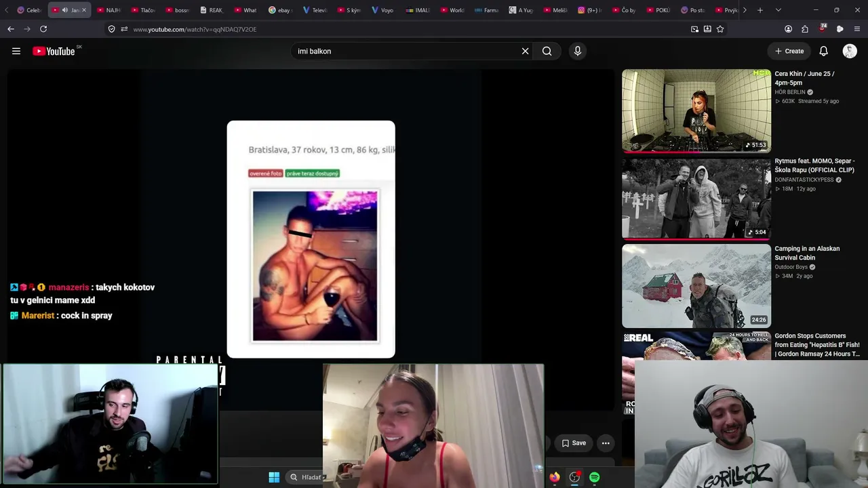Click the chat username 'Marerist'

pos(38,316)
